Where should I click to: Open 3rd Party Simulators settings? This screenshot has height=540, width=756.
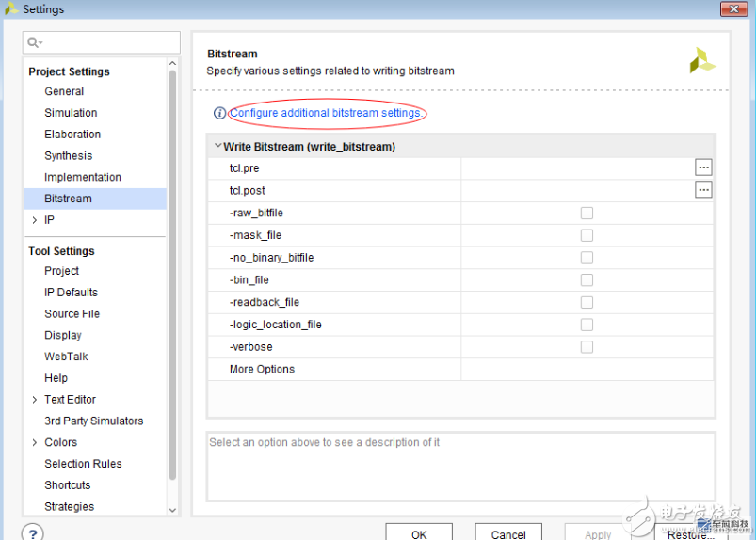point(94,421)
